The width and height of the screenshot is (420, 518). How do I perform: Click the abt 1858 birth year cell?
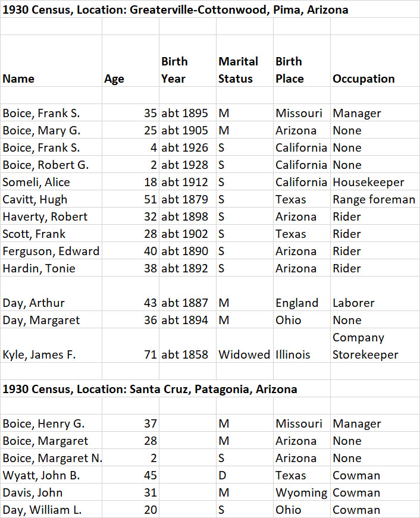184,354
